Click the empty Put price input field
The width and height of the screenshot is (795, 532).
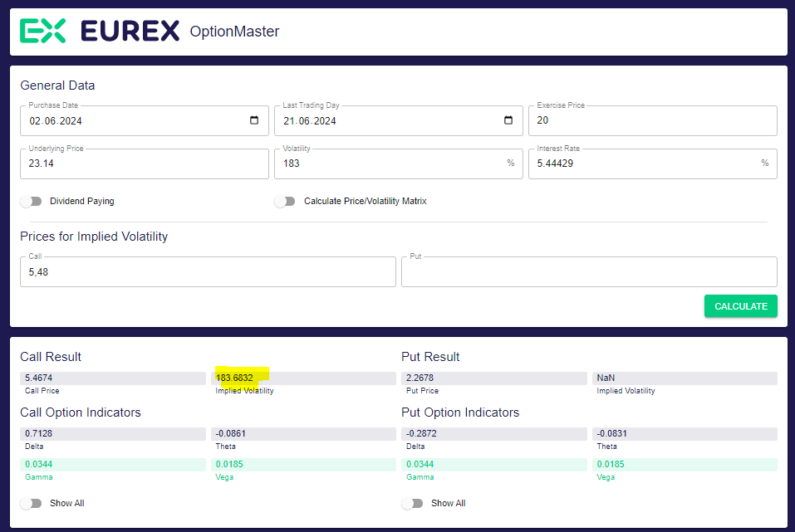[589, 272]
